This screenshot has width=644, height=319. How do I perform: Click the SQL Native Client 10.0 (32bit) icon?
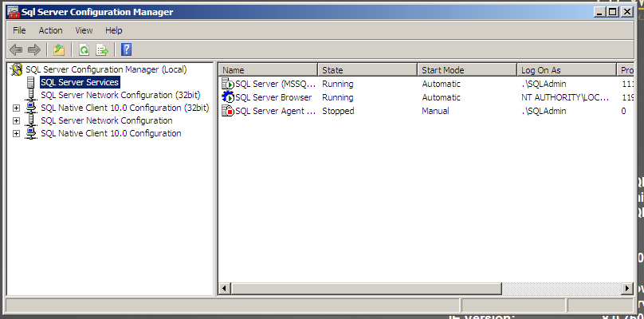click(x=30, y=108)
